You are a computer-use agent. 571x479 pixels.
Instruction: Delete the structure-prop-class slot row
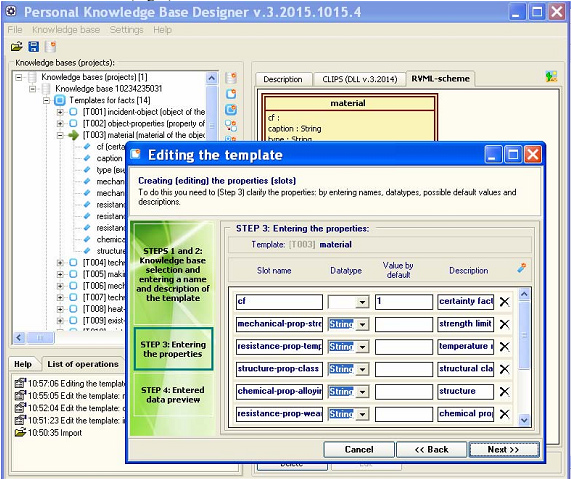504,369
